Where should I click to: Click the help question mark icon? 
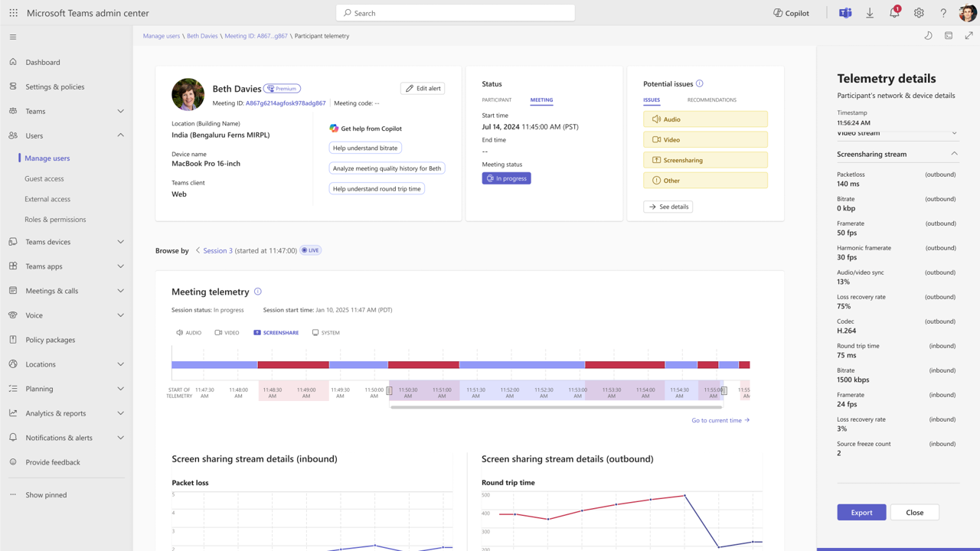click(x=943, y=13)
